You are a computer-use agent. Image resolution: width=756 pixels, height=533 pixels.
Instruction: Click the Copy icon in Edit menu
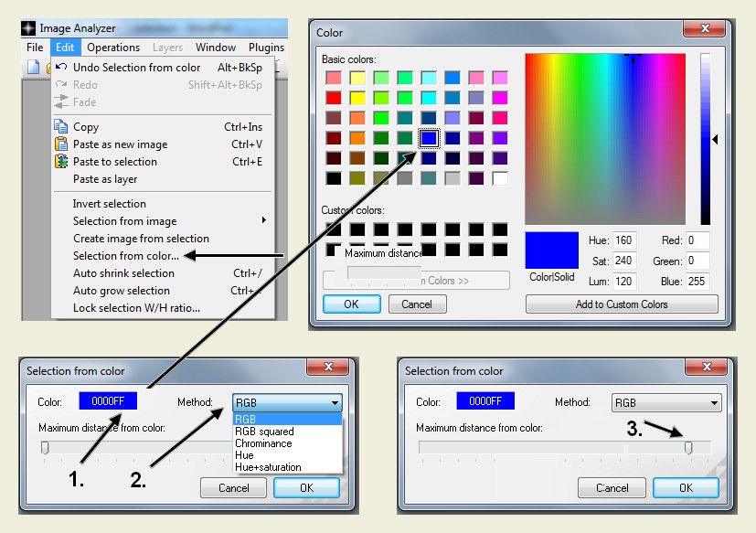[61, 127]
